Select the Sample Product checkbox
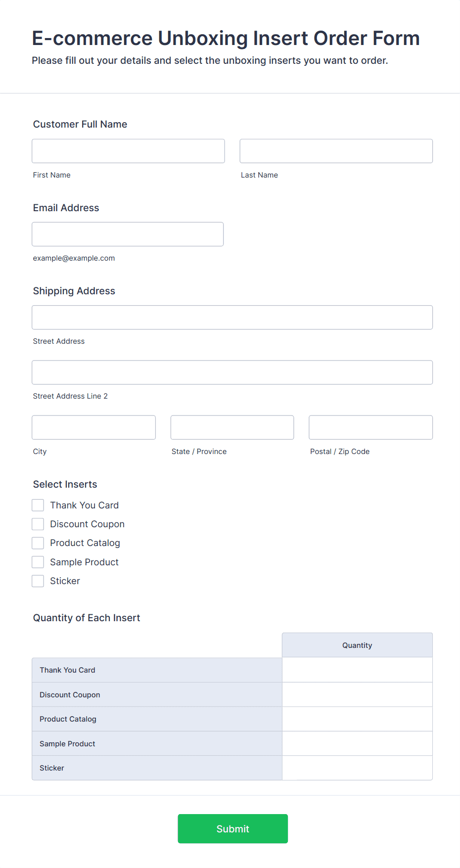The width and height of the screenshot is (460, 868). click(38, 562)
